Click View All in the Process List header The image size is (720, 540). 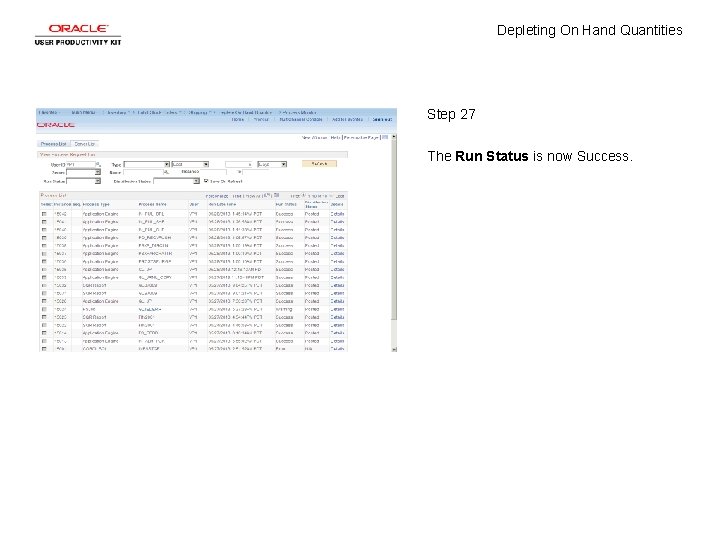point(253,196)
